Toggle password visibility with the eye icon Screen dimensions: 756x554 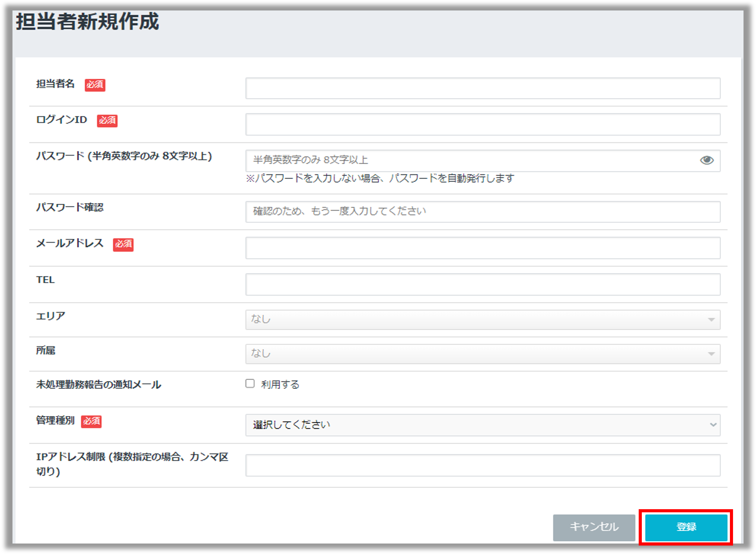pos(707,160)
